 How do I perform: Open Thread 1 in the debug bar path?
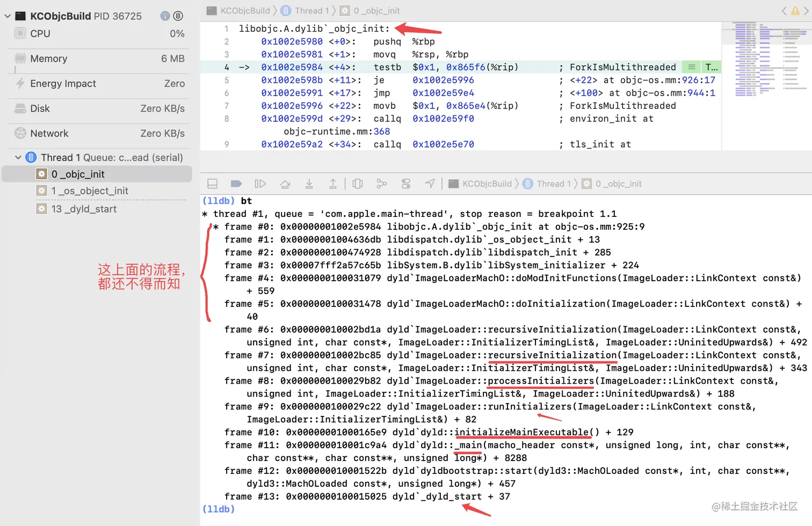pos(547,184)
